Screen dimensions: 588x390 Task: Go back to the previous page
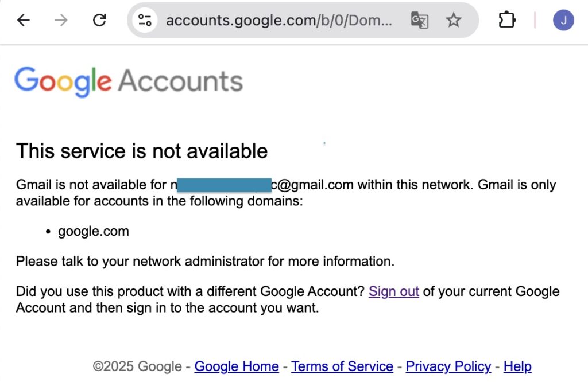pyautogui.click(x=23, y=21)
